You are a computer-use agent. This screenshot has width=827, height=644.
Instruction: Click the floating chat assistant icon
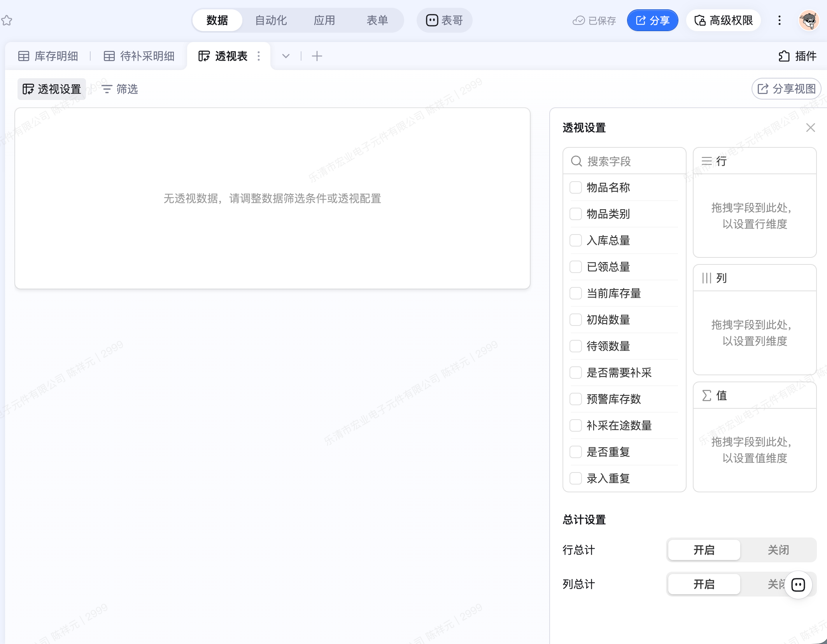[798, 584]
